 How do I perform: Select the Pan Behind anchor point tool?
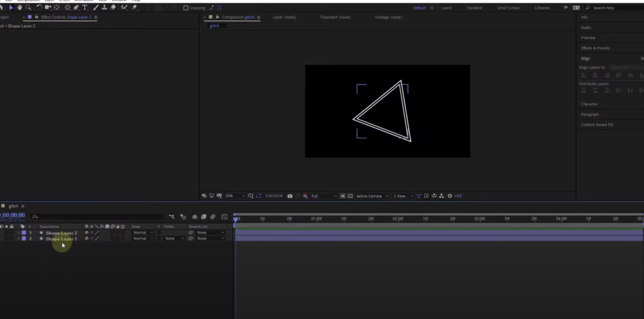[56, 8]
